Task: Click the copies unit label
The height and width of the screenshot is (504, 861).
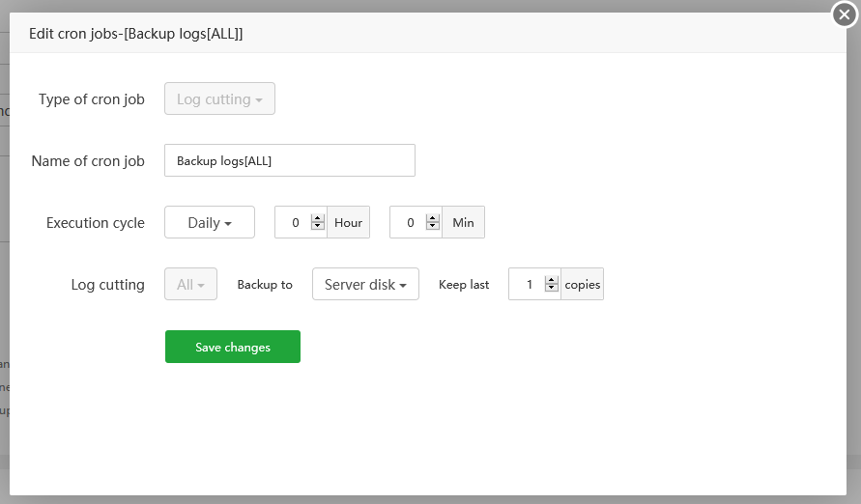Action: tap(583, 285)
